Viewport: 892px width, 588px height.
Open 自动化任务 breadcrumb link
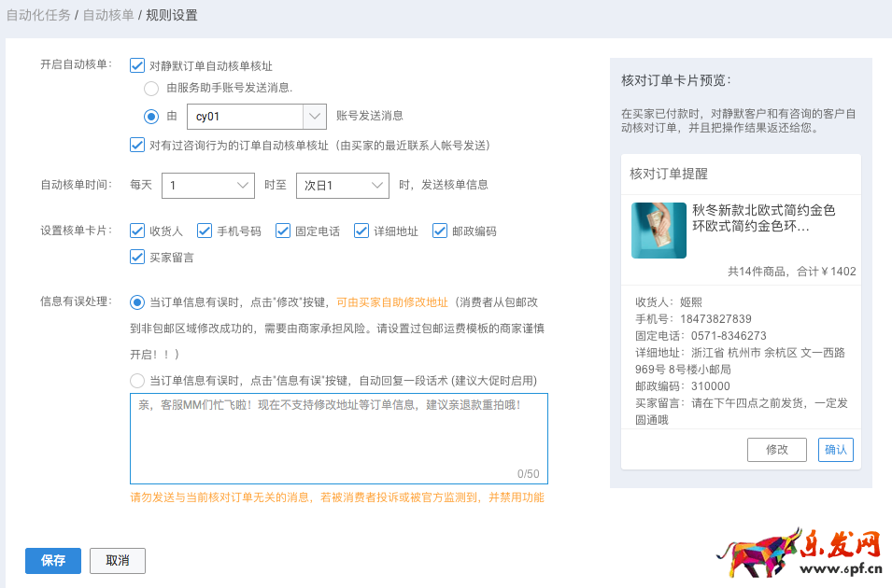(x=38, y=15)
